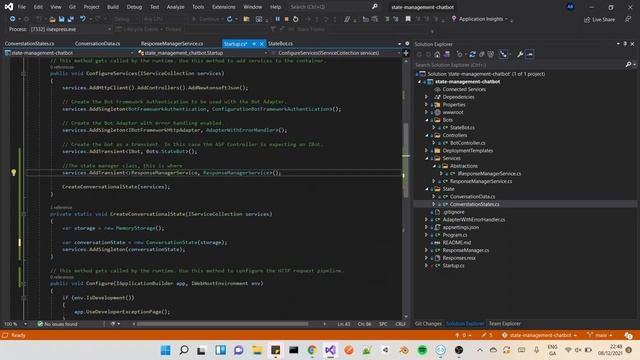This screenshot has height=360, width=640.
Task: Open the state-management-chatbot project scope dropdown
Action: point(69,53)
